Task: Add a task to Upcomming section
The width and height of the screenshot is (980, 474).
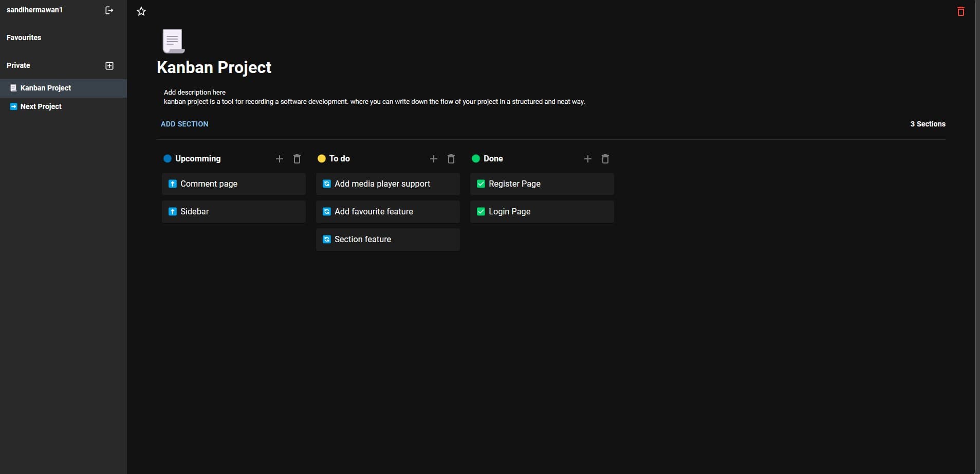Action: click(x=280, y=159)
